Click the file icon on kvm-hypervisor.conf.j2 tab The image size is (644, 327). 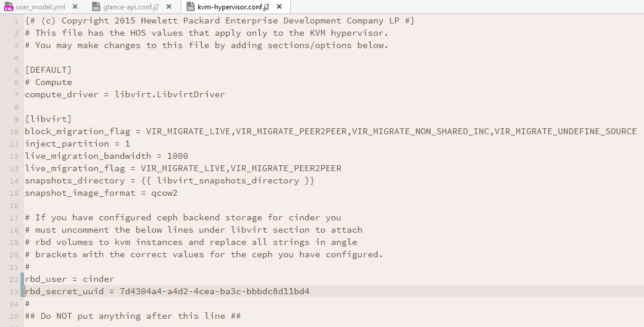click(190, 7)
